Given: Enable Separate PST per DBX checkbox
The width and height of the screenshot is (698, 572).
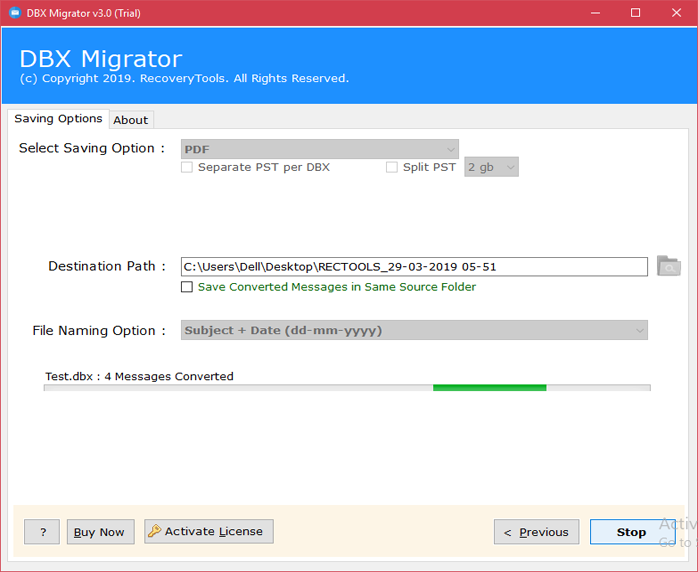Looking at the screenshot, I should pyautogui.click(x=187, y=167).
